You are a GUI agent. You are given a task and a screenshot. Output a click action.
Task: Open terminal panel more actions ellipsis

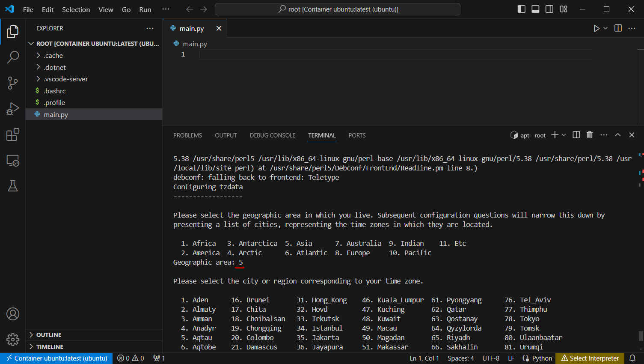[604, 135]
